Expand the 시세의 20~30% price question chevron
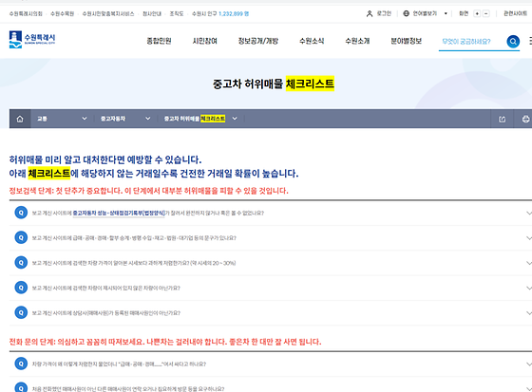 tap(528, 263)
